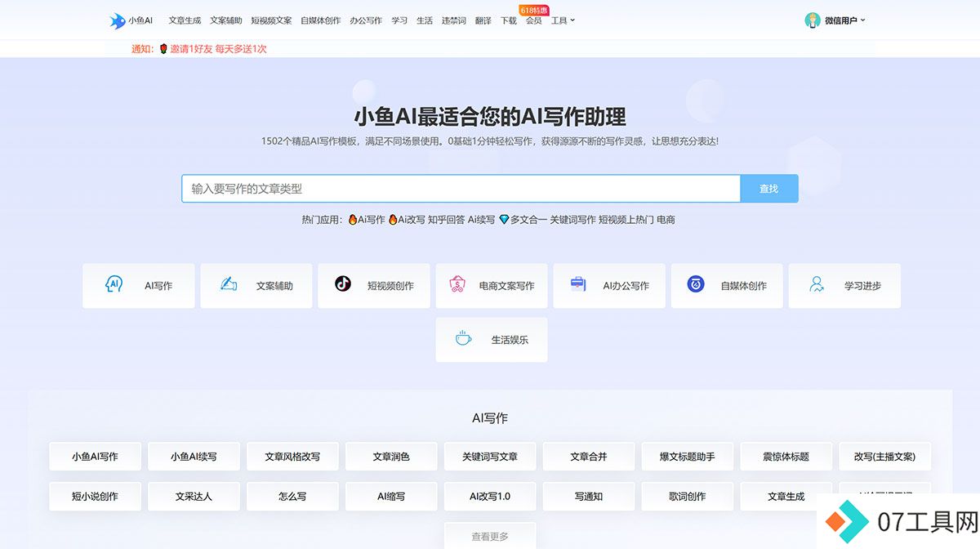Open the 微信用户 account dropdown

click(844, 20)
